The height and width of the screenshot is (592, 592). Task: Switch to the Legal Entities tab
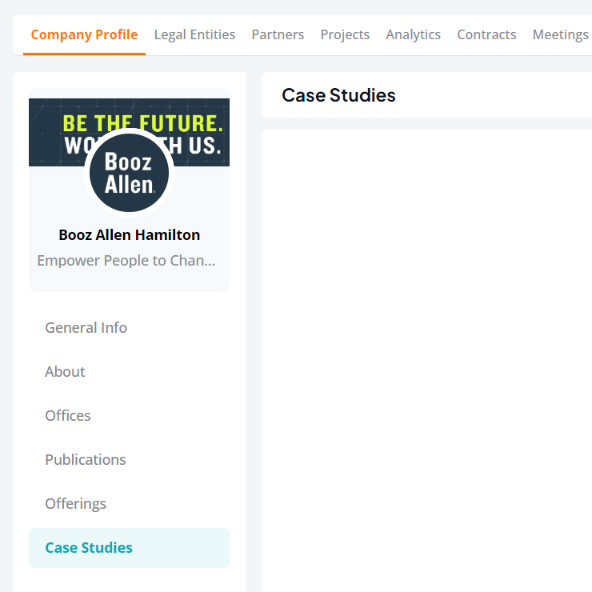(194, 35)
